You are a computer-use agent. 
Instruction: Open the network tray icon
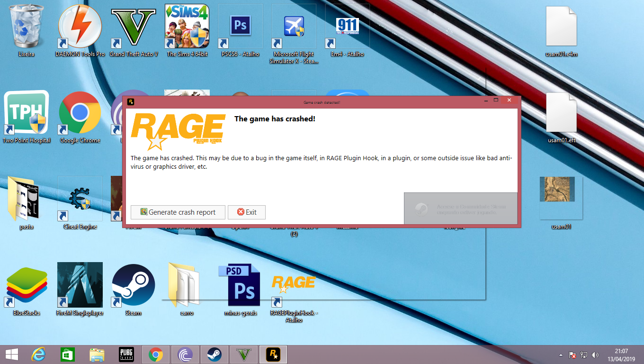[x=584, y=355]
